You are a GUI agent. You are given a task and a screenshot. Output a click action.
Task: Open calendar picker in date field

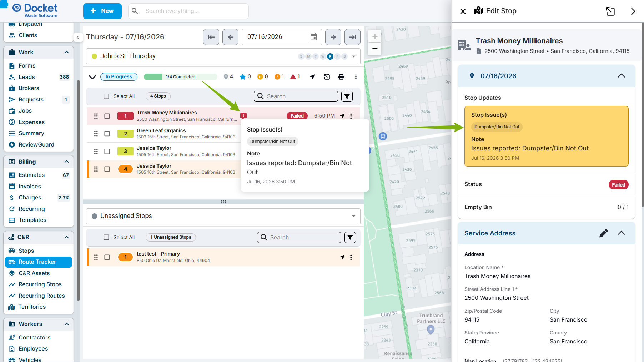pos(313,37)
